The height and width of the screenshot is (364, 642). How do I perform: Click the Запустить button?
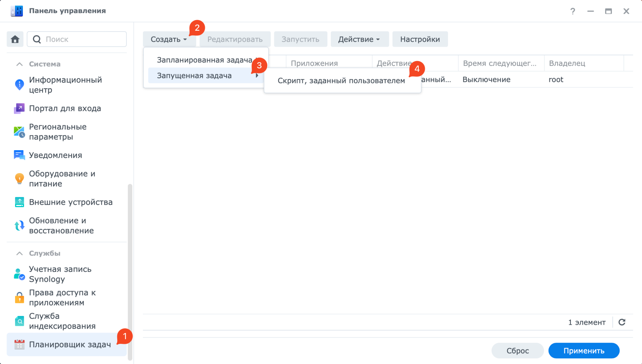click(300, 39)
